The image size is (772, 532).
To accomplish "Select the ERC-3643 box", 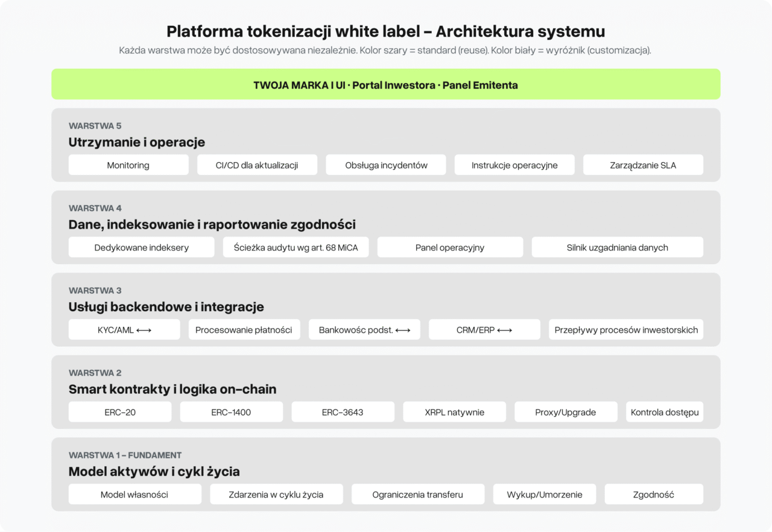I will (x=343, y=413).
